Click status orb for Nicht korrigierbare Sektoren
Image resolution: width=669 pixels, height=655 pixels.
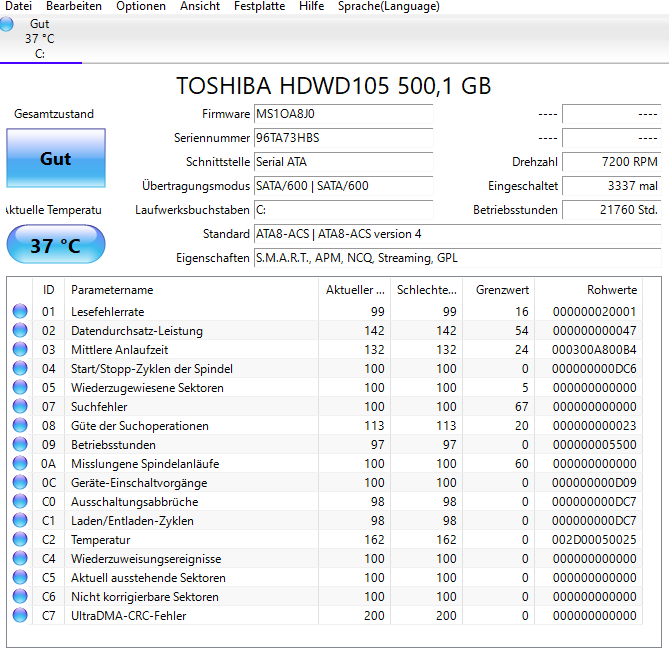pos(20,596)
